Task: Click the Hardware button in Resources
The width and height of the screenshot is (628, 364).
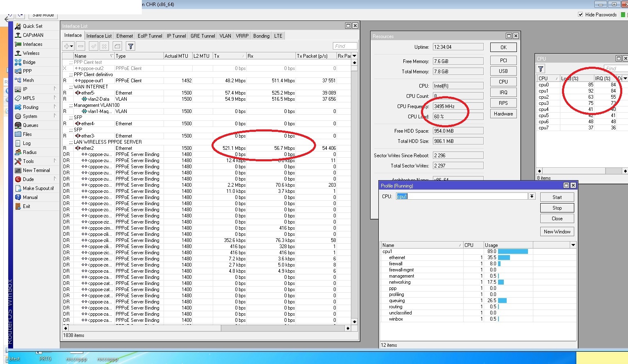Action: (x=503, y=114)
